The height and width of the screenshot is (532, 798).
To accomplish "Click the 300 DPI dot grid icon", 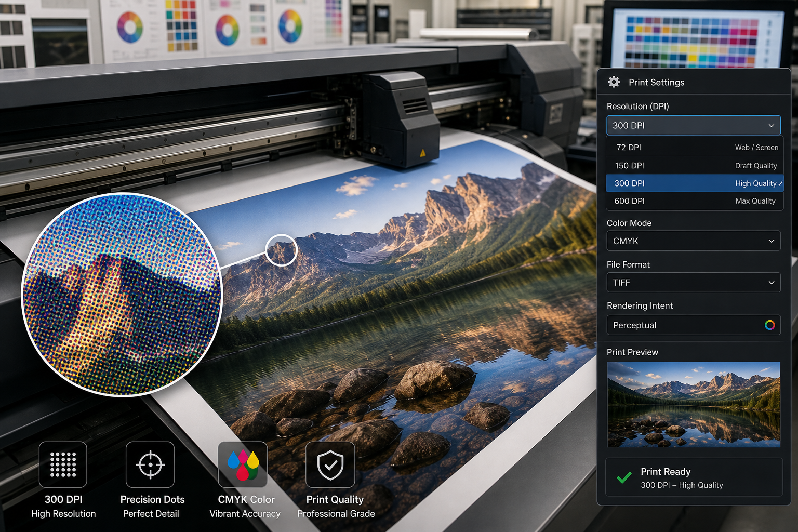I will [63, 464].
